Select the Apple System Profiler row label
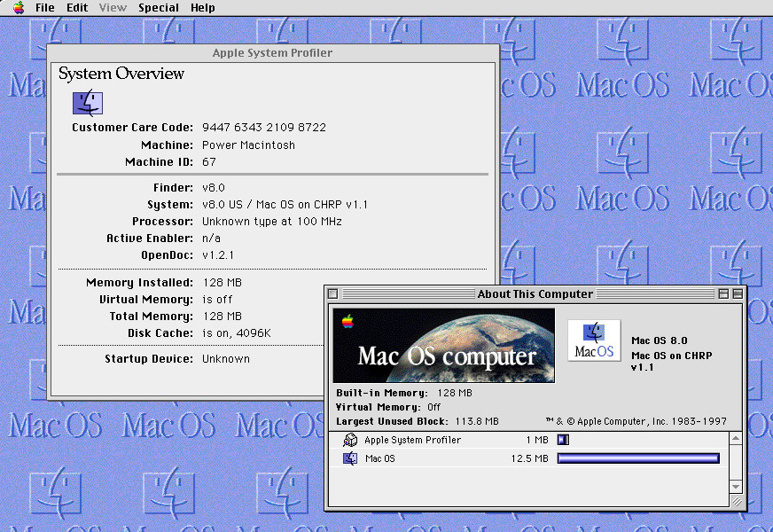The width and height of the screenshot is (773, 532). tap(412, 440)
